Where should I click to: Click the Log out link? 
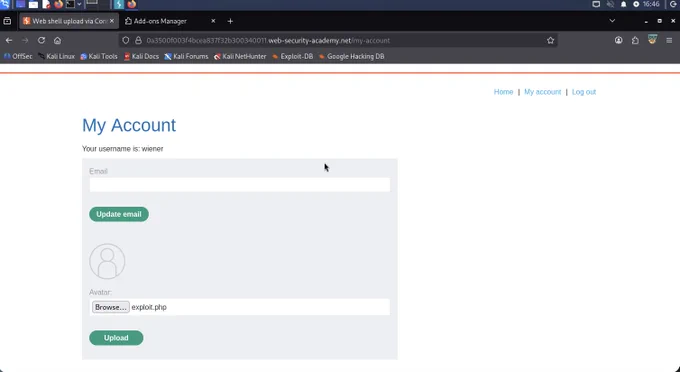click(584, 92)
